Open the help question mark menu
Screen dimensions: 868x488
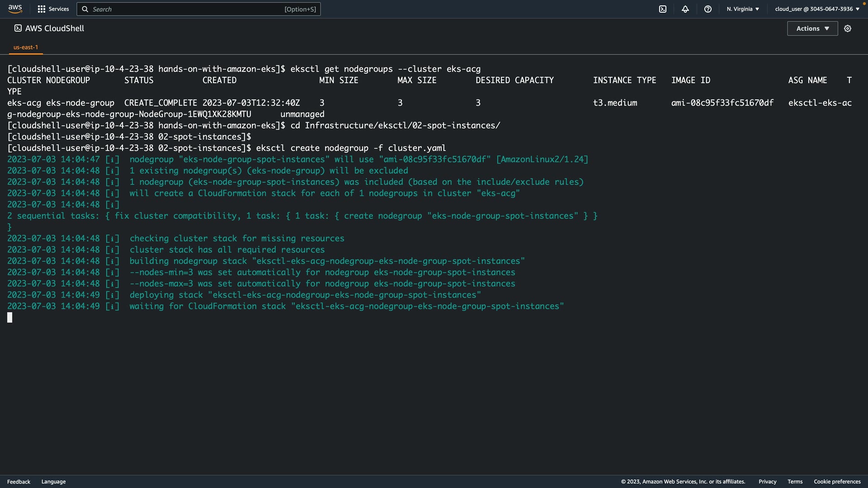point(708,9)
